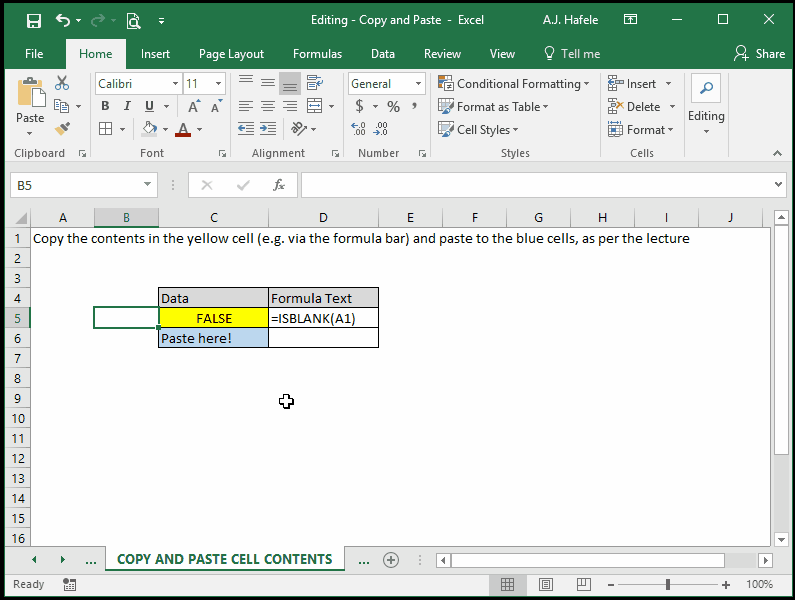The width and height of the screenshot is (795, 600).
Task: Switch to the Data ribbon tab
Action: coord(383,54)
